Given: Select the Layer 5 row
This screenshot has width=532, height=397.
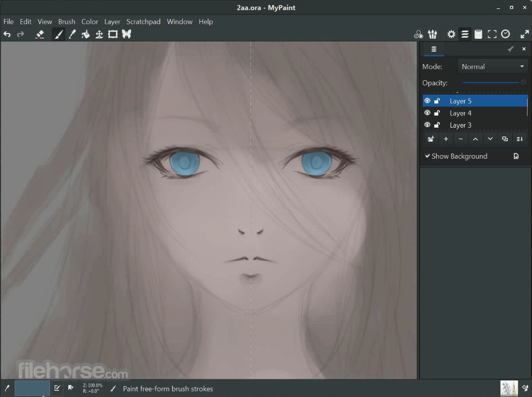Looking at the screenshot, I should (475, 101).
